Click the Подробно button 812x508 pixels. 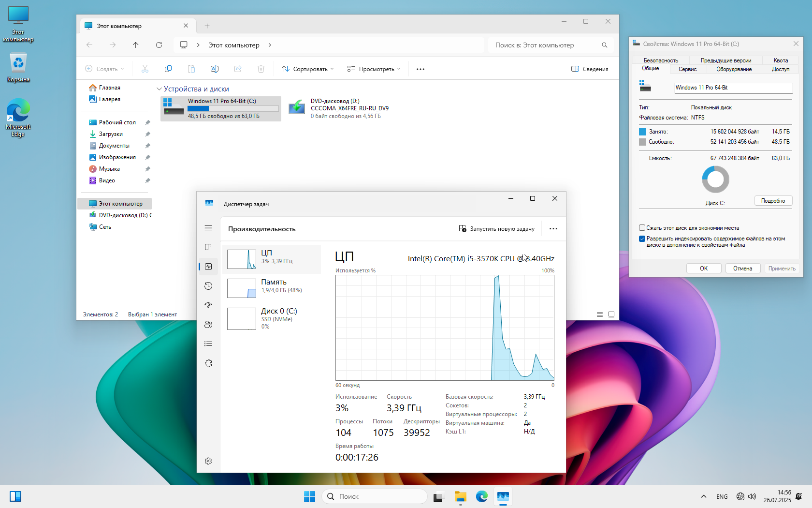click(x=773, y=201)
